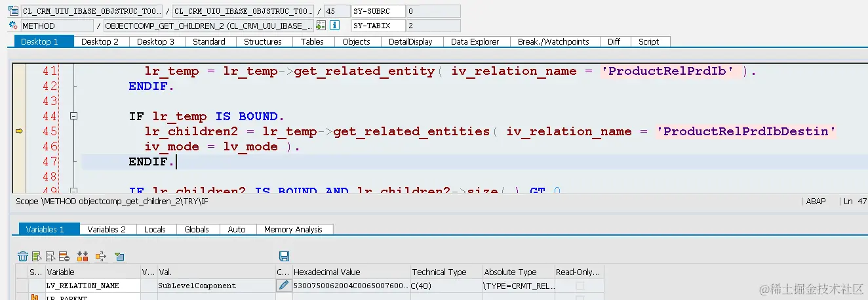Click the pencil edit icon for LV_RELATION_NAME

click(x=283, y=286)
